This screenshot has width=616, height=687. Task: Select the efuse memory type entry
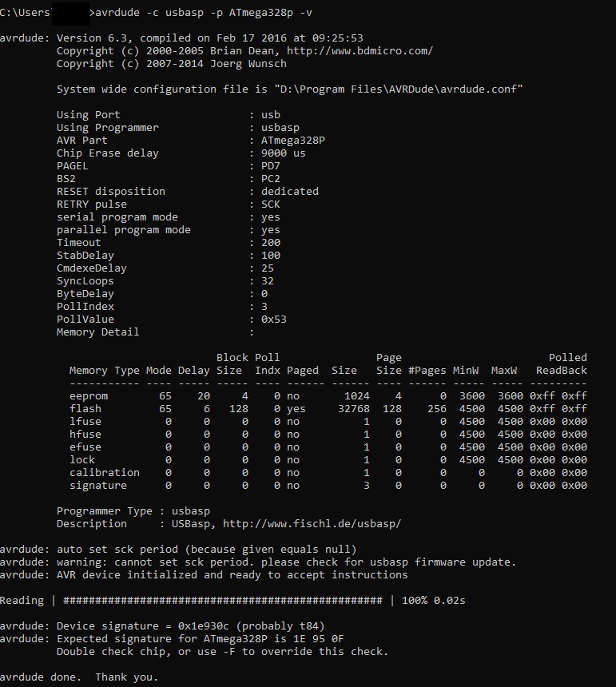(85, 447)
